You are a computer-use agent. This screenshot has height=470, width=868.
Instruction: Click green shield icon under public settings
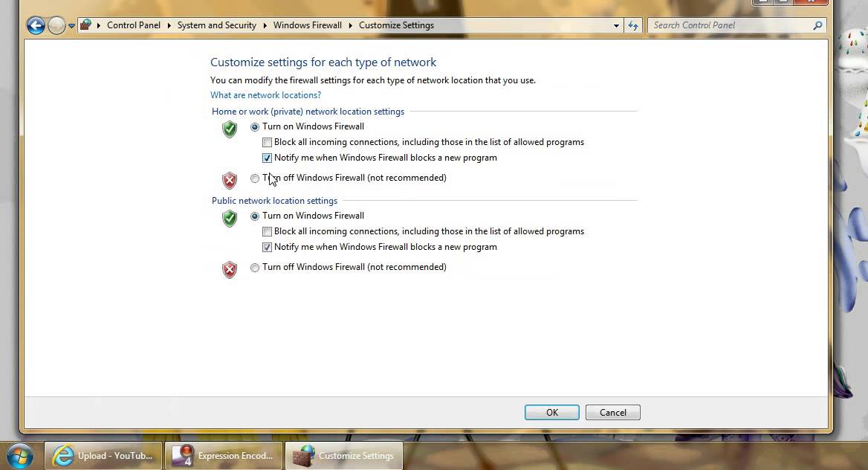pos(229,219)
